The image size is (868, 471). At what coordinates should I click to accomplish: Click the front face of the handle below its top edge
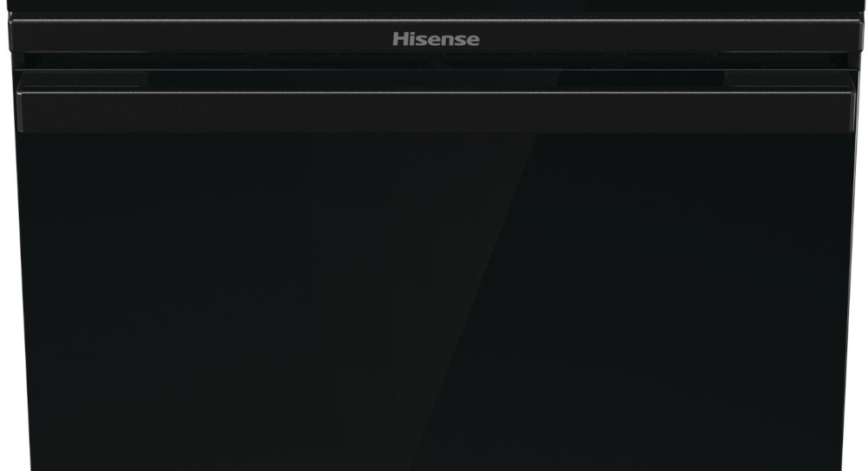(436, 113)
